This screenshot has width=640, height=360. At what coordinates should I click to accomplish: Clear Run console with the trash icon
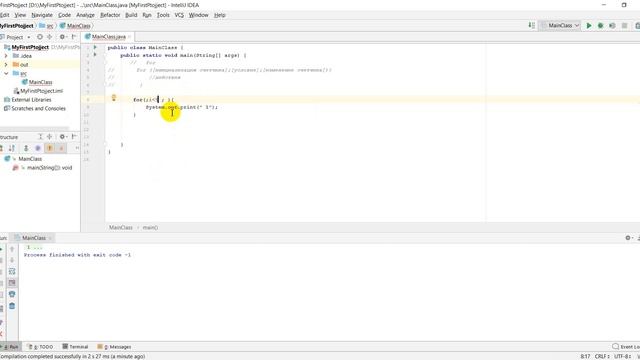[x=12, y=306]
